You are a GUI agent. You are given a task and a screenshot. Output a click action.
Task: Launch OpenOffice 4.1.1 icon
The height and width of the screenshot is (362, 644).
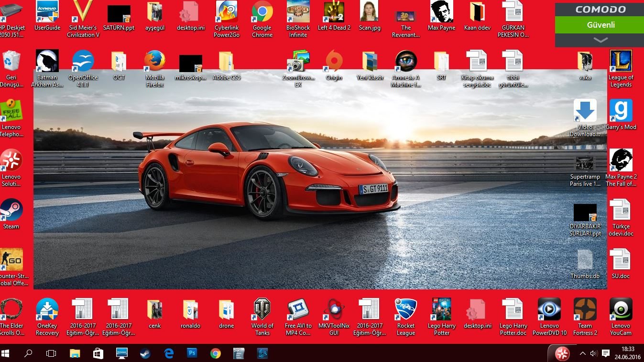point(83,69)
